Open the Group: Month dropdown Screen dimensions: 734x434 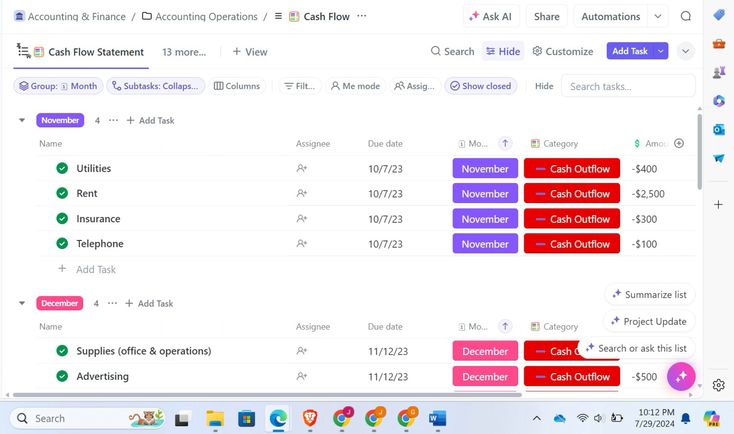point(59,86)
